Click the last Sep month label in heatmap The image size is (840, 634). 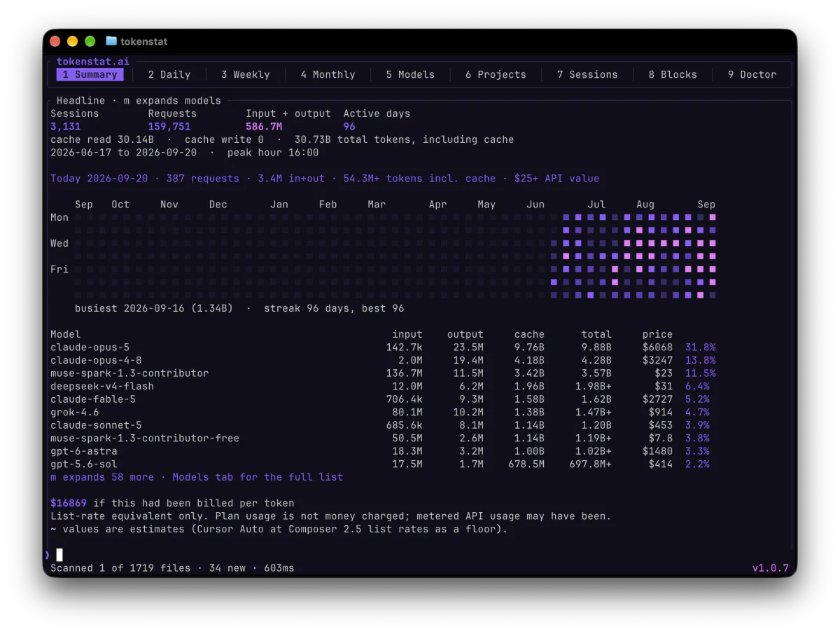point(706,205)
